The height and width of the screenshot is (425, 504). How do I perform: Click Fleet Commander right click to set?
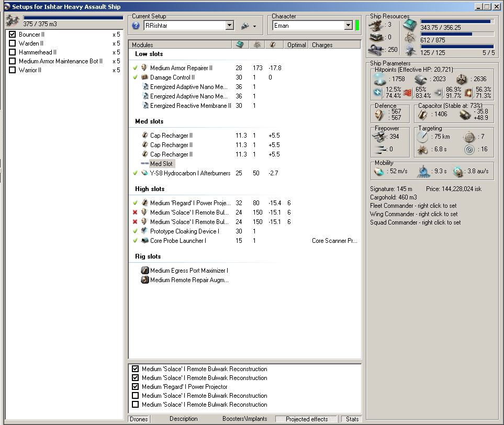click(413, 206)
